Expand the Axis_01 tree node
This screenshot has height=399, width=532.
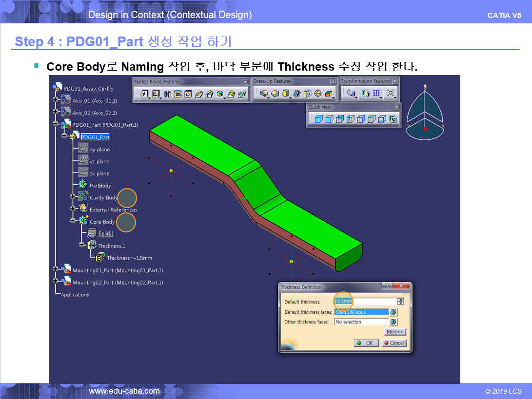[56, 100]
